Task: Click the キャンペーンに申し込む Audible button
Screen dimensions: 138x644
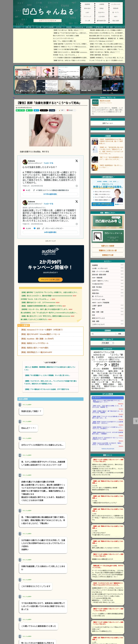Action: click(x=50, y=279)
